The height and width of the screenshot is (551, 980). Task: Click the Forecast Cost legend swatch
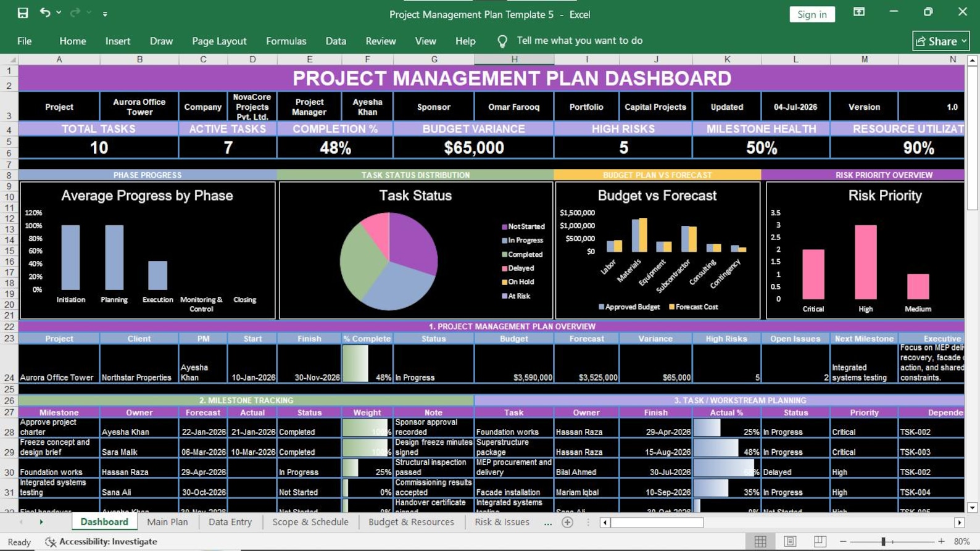671,307
